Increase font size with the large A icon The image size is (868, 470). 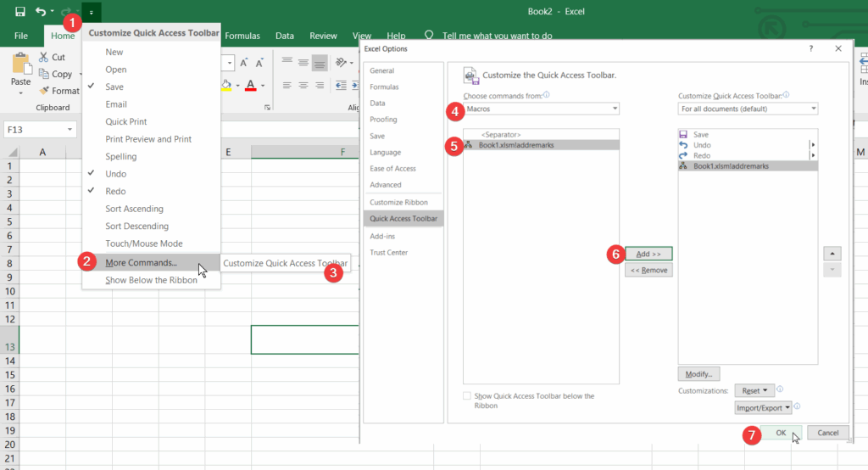click(243, 63)
